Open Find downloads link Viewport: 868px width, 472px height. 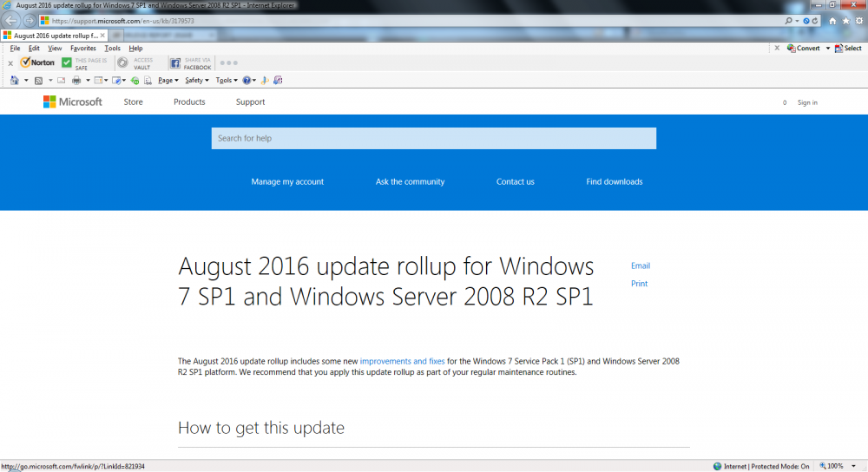(615, 181)
